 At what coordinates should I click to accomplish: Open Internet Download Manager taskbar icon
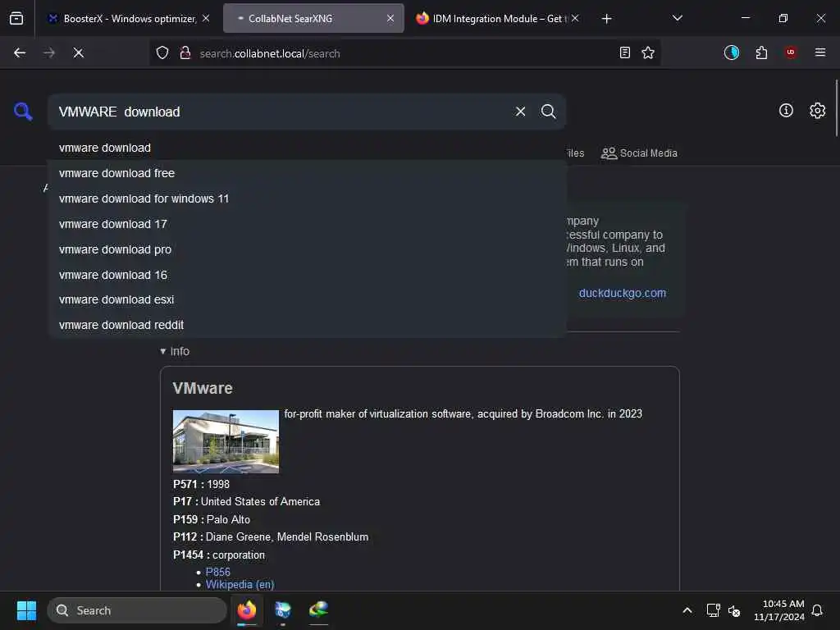(319, 610)
